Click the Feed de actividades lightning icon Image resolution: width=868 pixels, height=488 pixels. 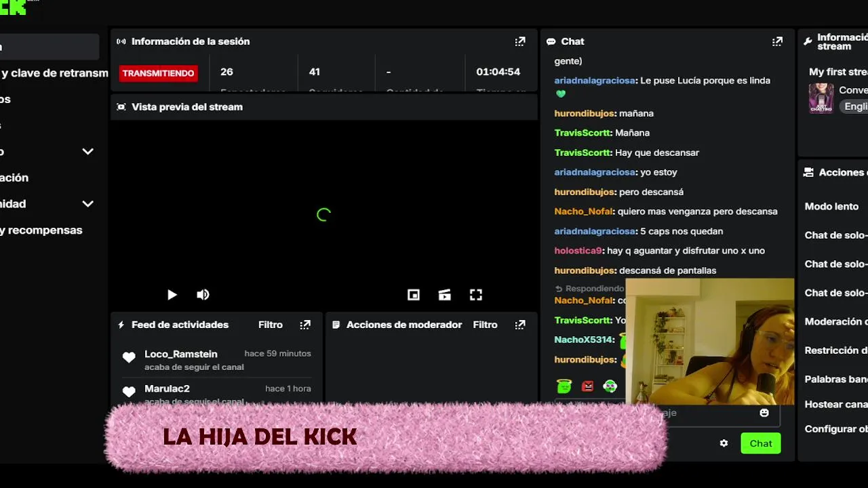tap(121, 325)
